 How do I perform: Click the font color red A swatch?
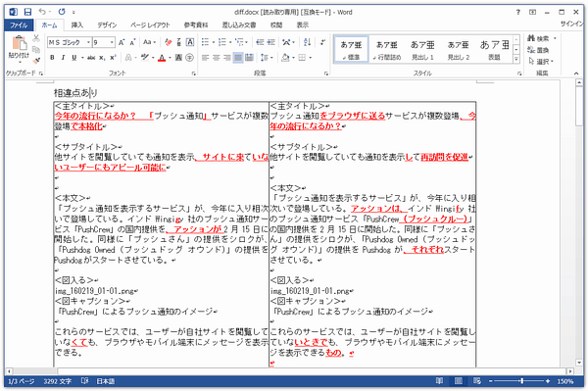(x=162, y=58)
